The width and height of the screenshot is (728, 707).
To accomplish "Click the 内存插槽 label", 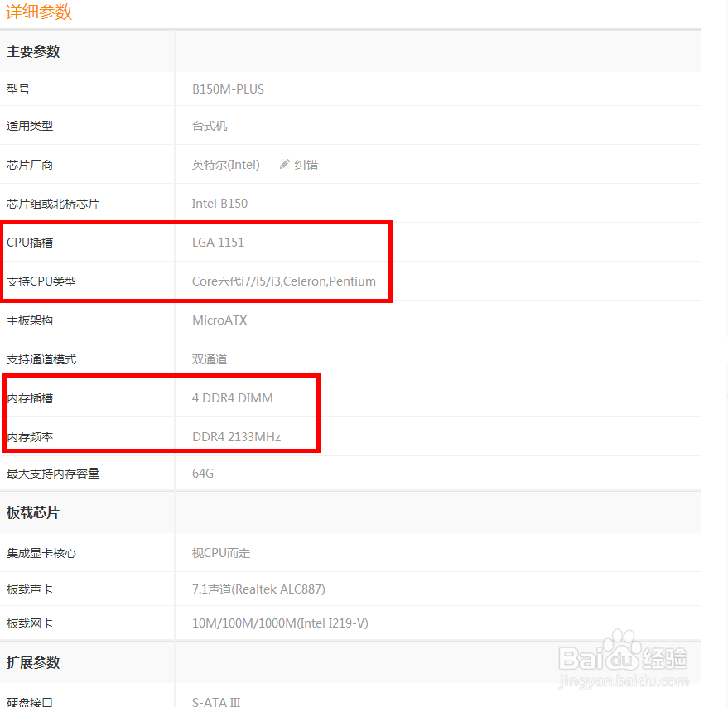I will [x=30, y=398].
